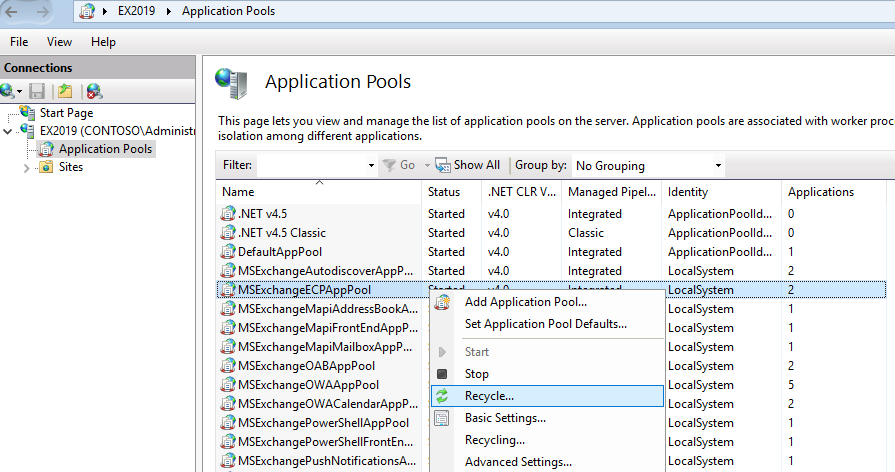Select the MSExchangeMapiFrontEndAppP... pool
Viewport: 895px width, 472px height.
pos(328,328)
